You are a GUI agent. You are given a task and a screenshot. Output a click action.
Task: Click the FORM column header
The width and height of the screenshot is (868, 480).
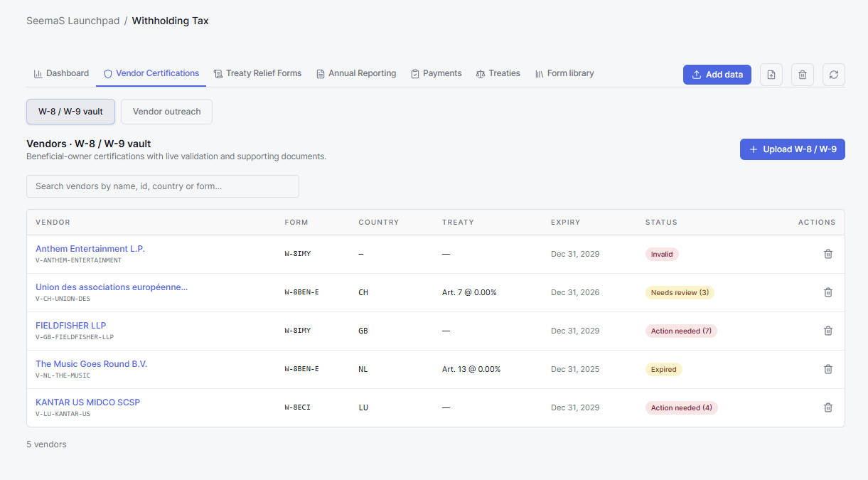click(296, 223)
